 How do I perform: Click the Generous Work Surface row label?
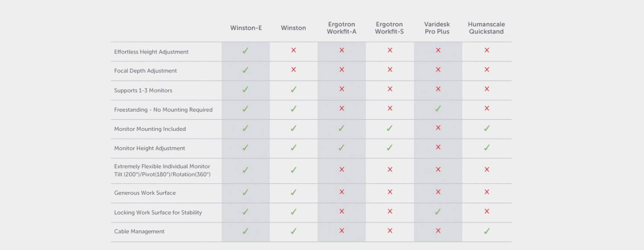point(145,193)
